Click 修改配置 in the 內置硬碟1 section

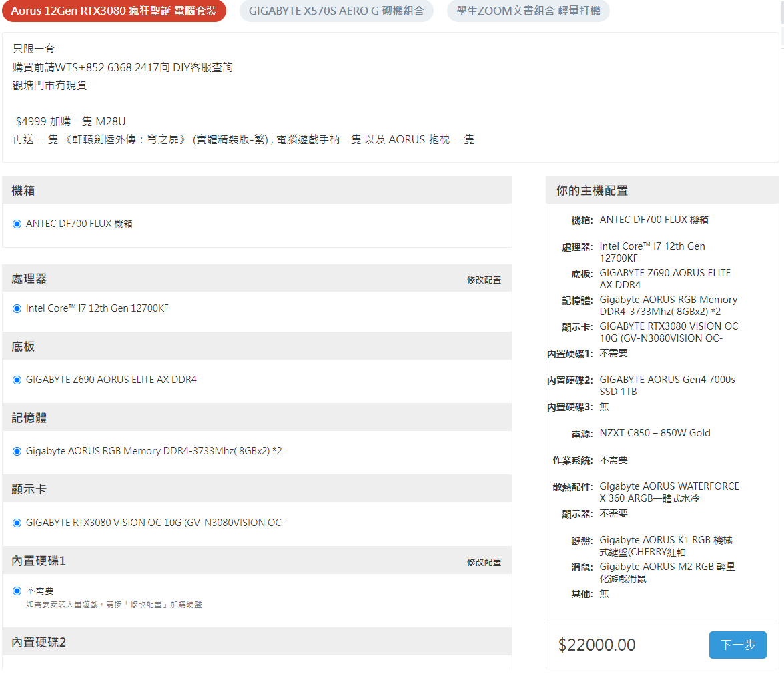484,562
